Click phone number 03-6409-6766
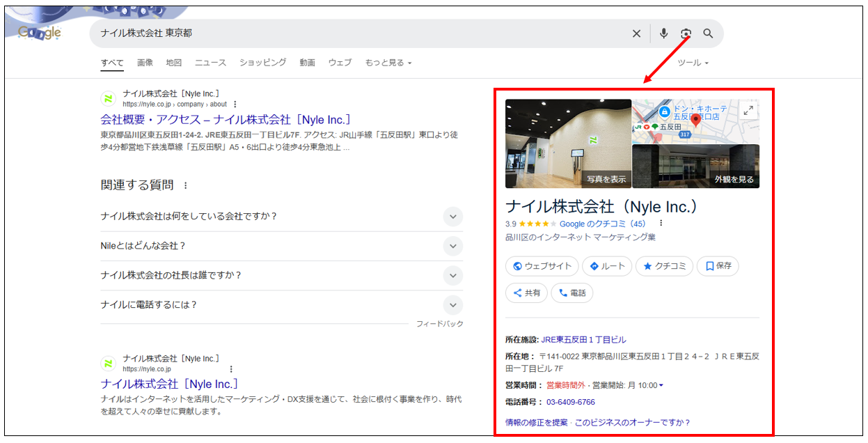The height and width of the screenshot is (443, 868). point(571,402)
